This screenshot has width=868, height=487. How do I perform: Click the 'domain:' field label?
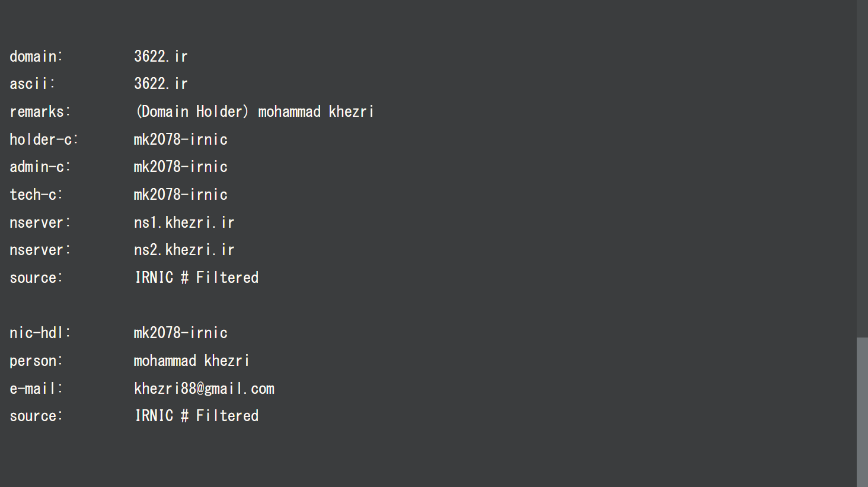coord(36,56)
